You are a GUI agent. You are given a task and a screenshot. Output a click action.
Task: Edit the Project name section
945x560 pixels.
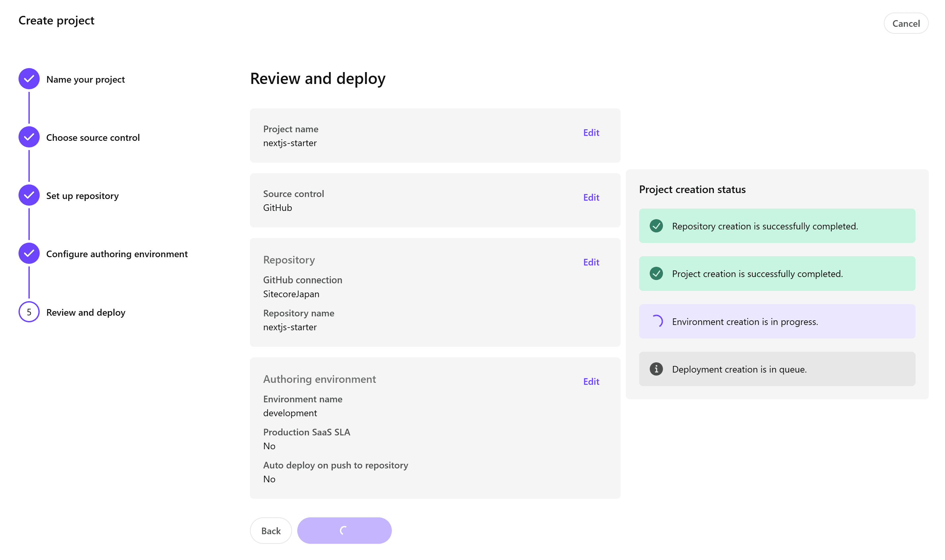coord(591,133)
